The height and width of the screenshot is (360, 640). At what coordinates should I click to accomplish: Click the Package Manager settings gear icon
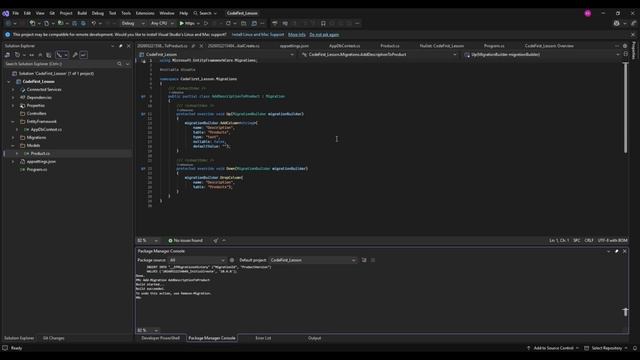pyautogui.click(x=232, y=260)
